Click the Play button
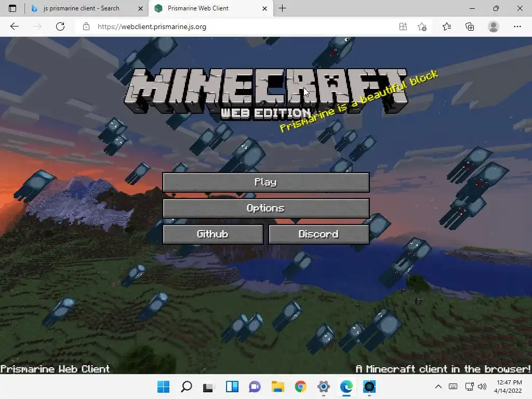 pyautogui.click(x=266, y=182)
